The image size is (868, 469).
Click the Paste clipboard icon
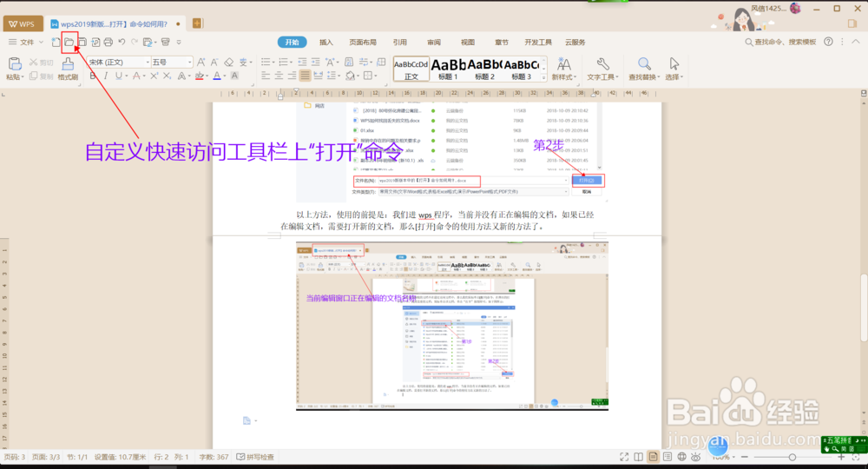pyautogui.click(x=15, y=63)
